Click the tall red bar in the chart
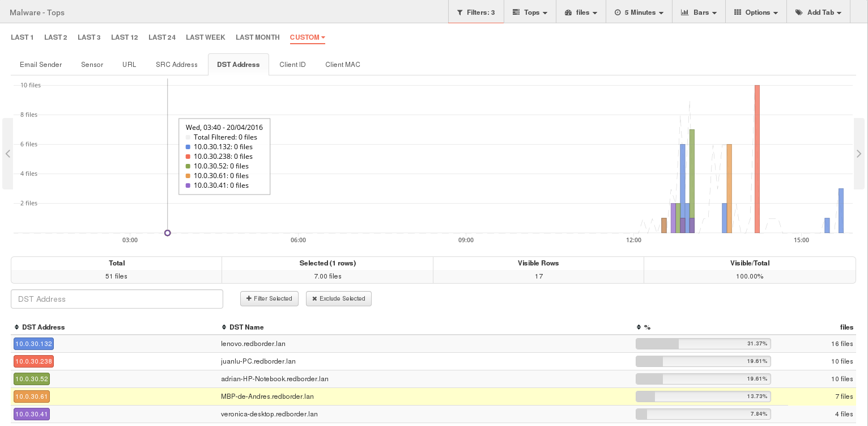This screenshot has height=426, width=868. point(757,159)
